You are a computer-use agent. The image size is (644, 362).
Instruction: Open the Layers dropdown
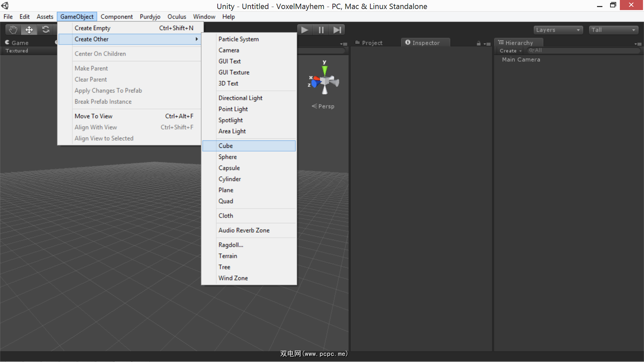coord(558,30)
